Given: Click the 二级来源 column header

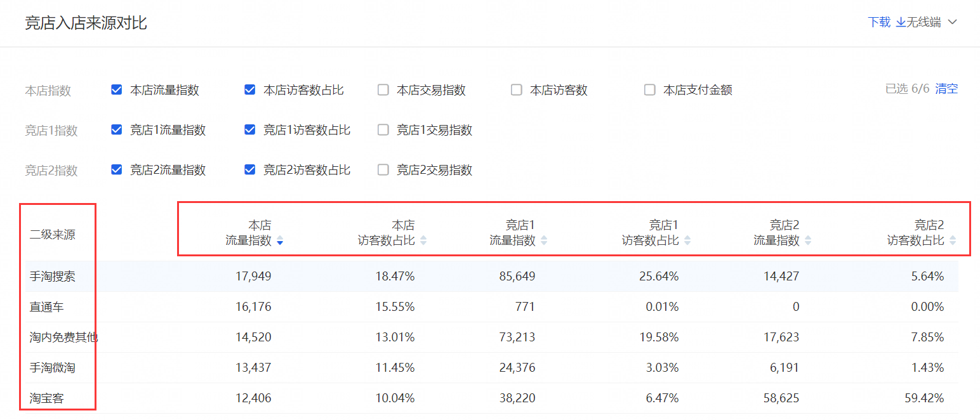Looking at the screenshot, I should click(53, 235).
